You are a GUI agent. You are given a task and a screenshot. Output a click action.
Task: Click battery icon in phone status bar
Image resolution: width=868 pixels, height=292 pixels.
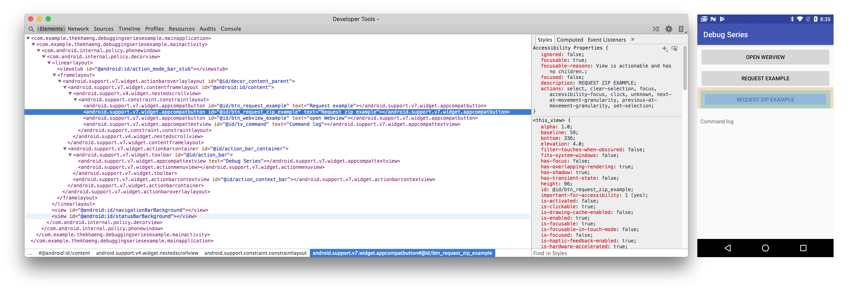click(x=815, y=19)
